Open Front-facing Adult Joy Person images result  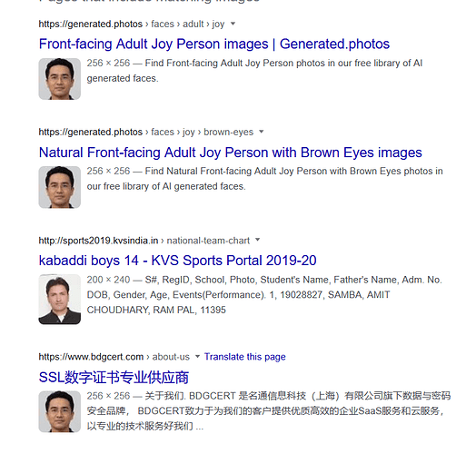click(x=214, y=44)
